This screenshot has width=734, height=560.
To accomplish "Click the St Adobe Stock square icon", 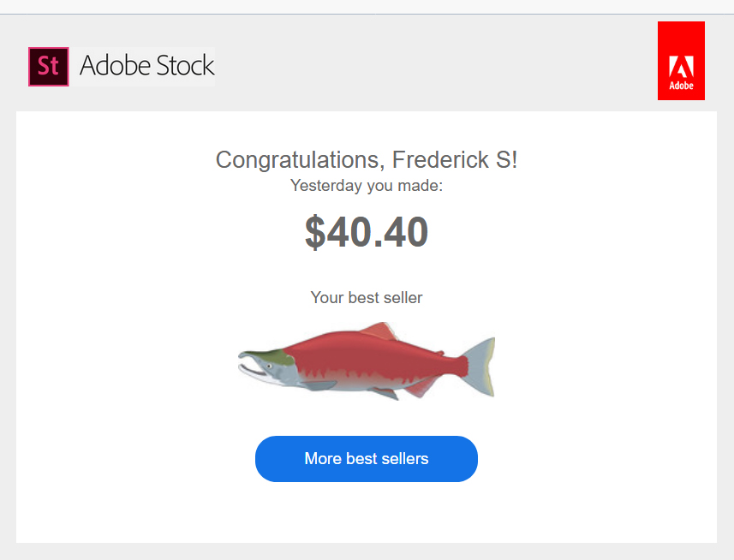I will (x=49, y=67).
